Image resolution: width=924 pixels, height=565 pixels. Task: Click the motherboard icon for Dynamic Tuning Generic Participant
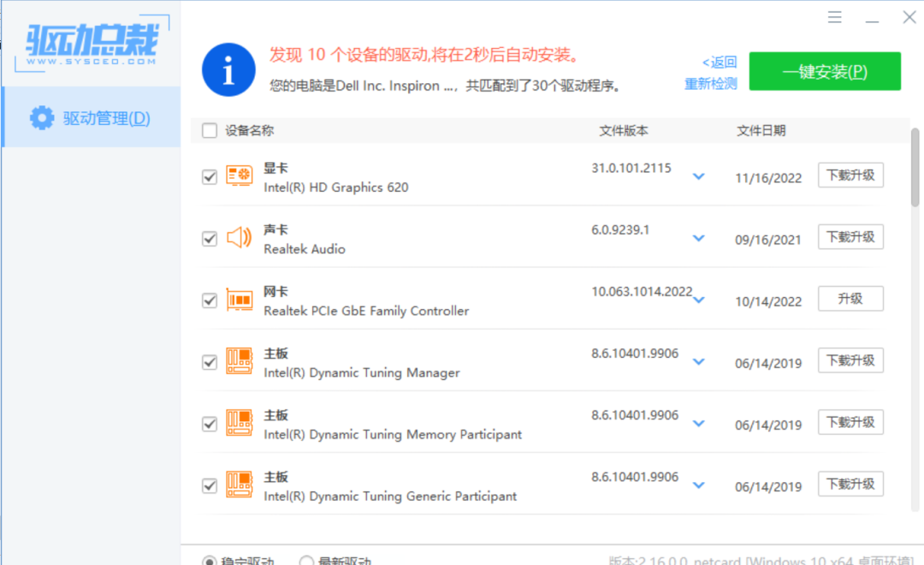click(240, 485)
